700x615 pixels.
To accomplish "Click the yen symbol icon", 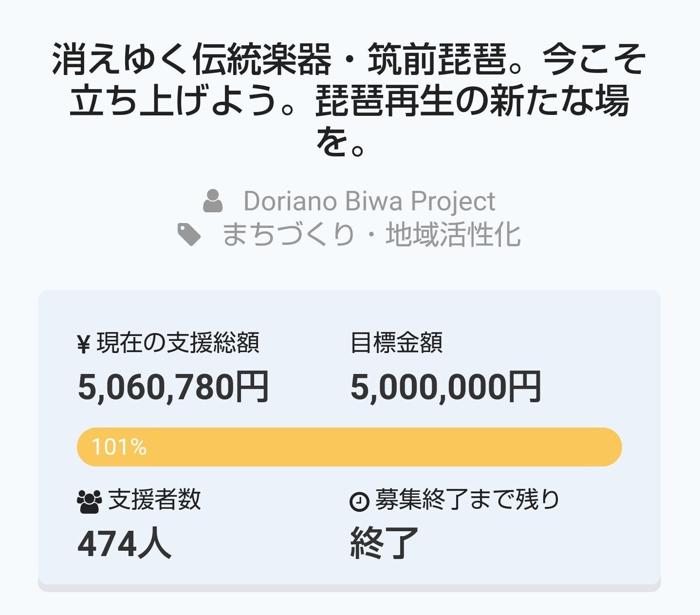I will tap(84, 344).
